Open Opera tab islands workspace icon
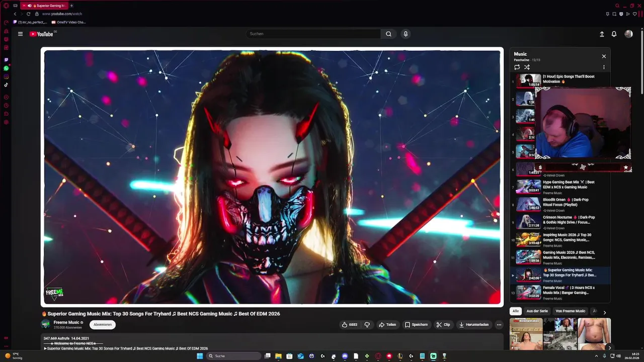 16,6
